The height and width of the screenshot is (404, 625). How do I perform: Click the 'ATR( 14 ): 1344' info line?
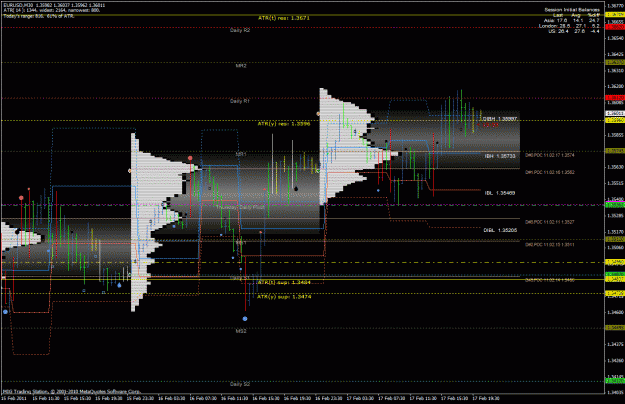(52, 10)
